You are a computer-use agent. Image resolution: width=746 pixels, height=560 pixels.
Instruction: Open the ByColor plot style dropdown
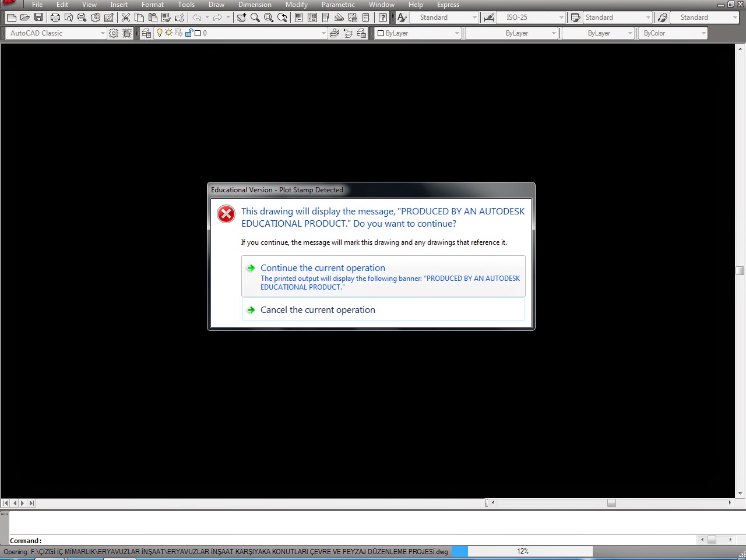[x=703, y=33]
